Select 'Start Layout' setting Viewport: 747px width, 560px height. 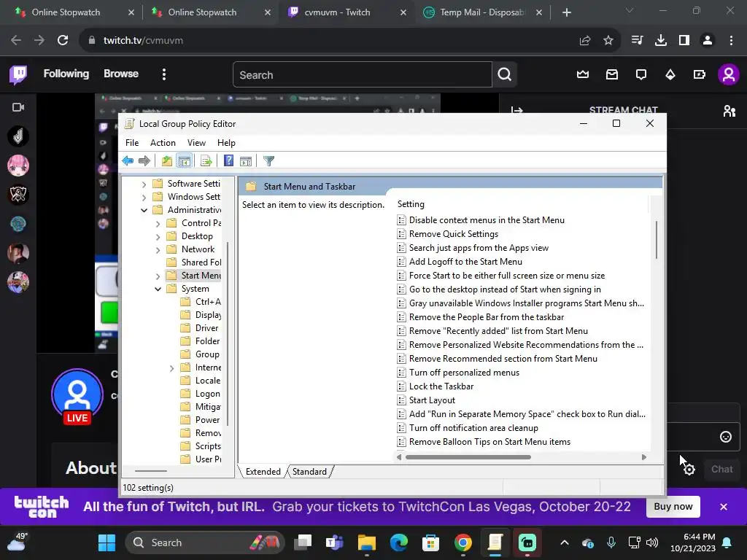point(432,400)
